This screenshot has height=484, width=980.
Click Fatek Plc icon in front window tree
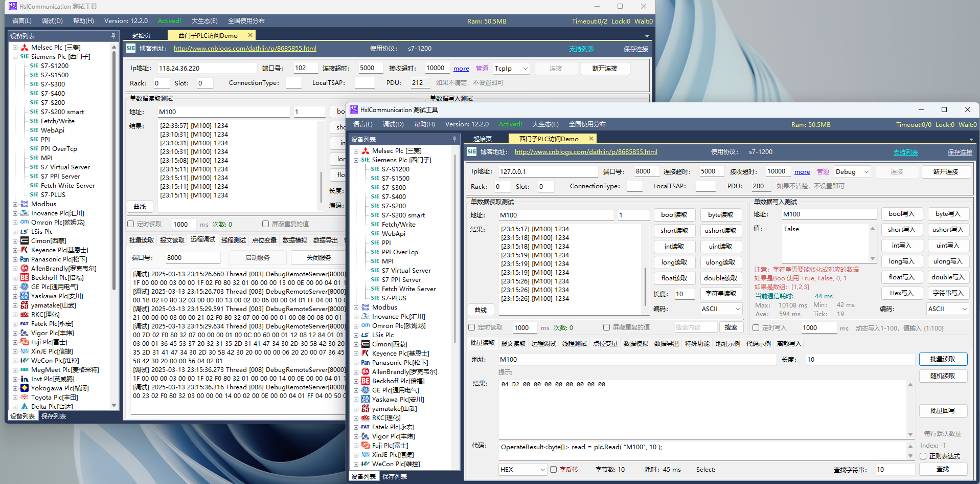(x=366, y=427)
